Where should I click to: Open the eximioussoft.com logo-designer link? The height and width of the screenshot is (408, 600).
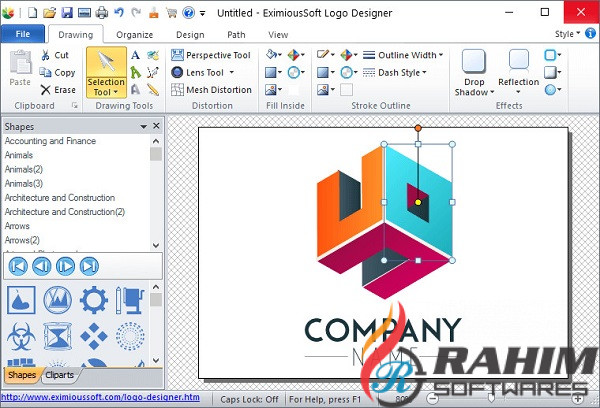100,397
